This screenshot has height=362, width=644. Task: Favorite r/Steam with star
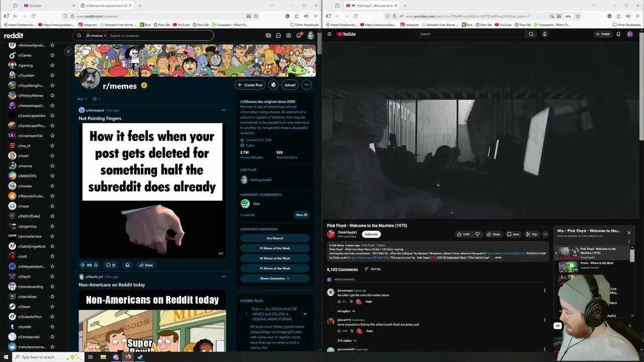pos(52,307)
